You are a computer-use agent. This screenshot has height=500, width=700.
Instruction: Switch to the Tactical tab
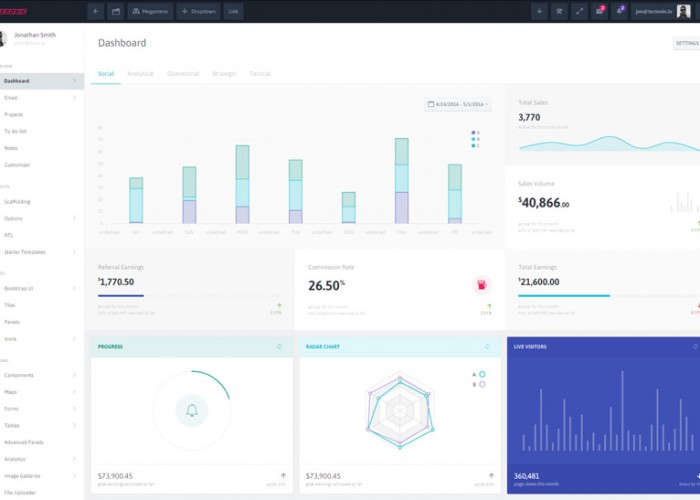tap(260, 74)
